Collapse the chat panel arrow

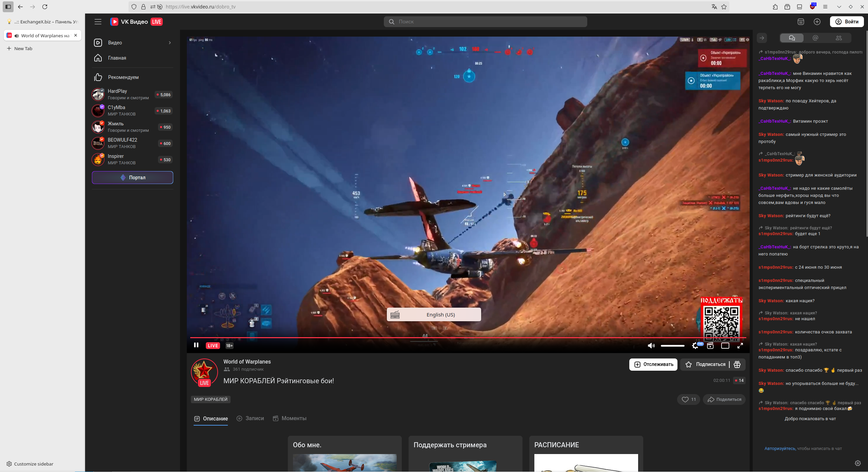(x=762, y=38)
